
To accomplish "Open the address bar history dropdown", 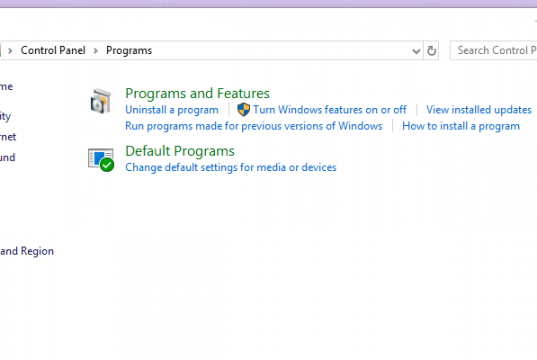I will click(x=416, y=51).
